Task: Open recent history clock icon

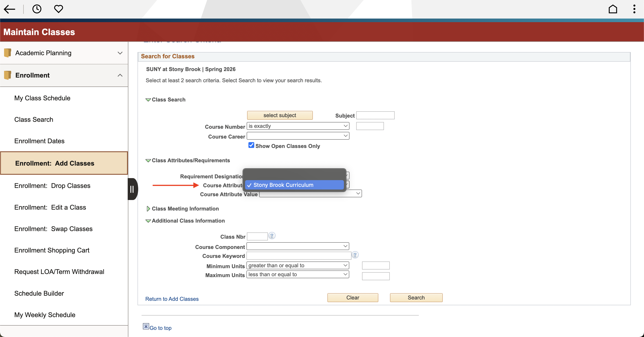Action: tap(37, 9)
